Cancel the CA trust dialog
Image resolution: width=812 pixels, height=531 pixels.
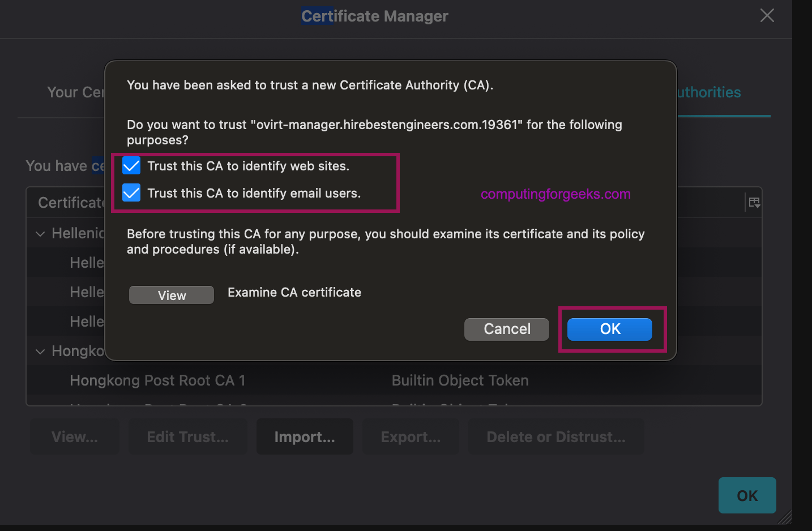[506, 329]
